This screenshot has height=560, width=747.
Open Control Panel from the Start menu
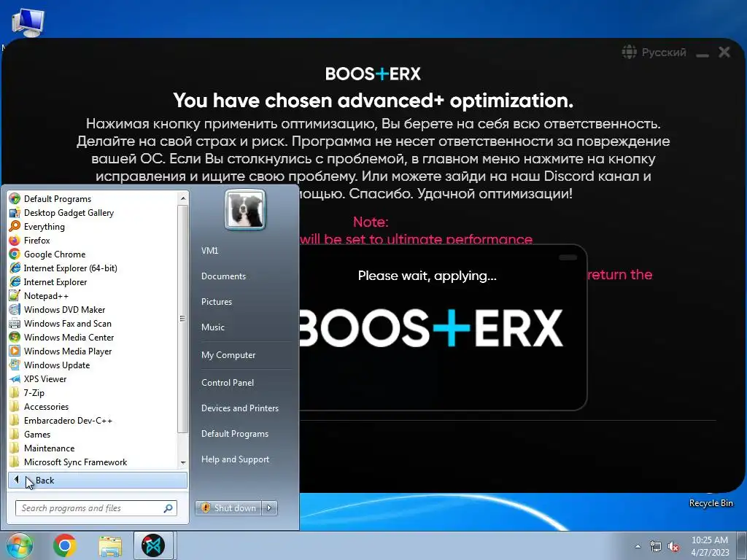point(228,382)
